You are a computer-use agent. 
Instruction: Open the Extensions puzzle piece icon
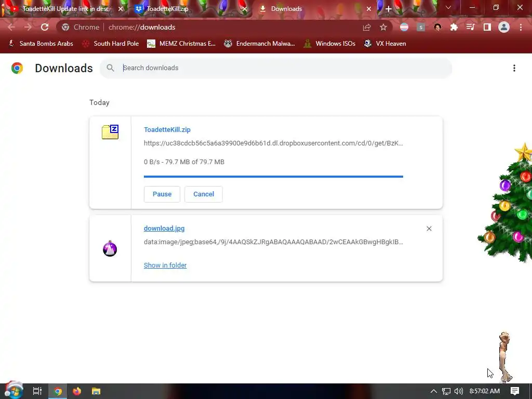pos(454,27)
